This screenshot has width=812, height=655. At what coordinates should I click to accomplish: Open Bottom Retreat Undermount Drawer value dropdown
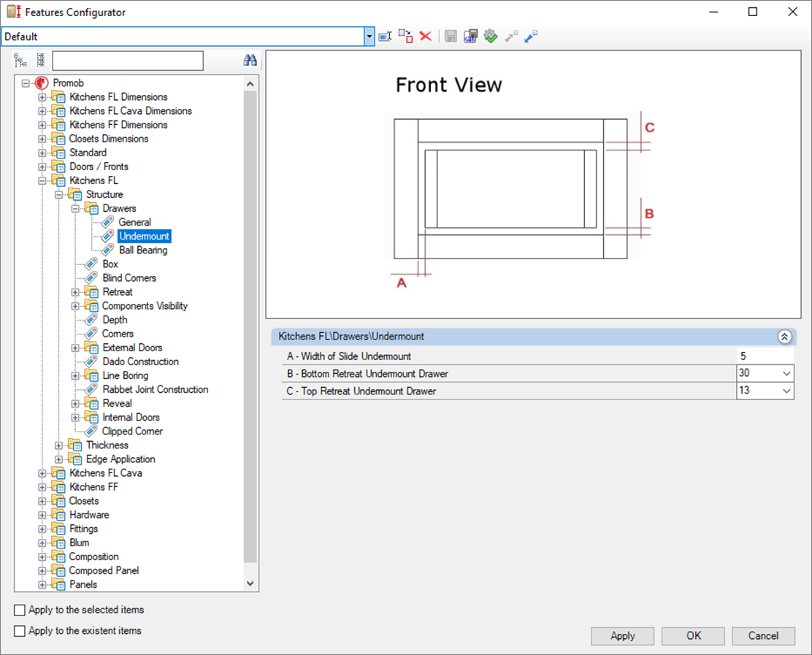coord(786,374)
